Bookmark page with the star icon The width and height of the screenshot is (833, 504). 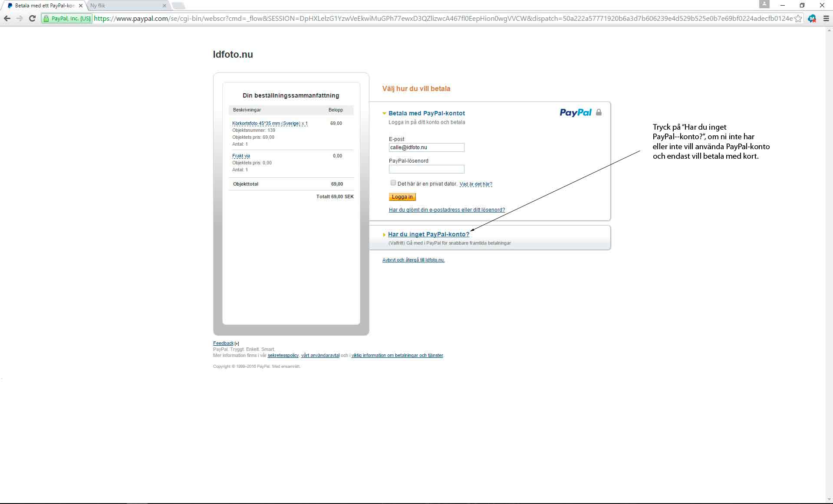coord(798,19)
